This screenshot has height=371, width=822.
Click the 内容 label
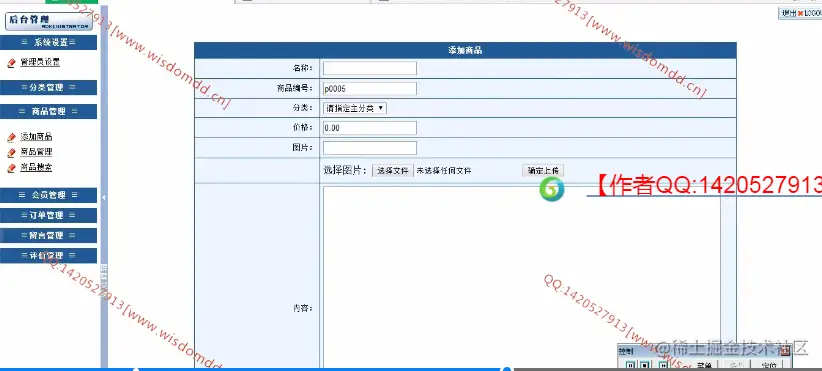coord(302,309)
